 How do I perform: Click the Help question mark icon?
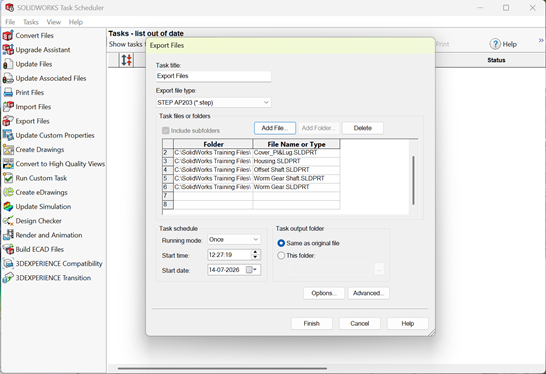[495, 44]
